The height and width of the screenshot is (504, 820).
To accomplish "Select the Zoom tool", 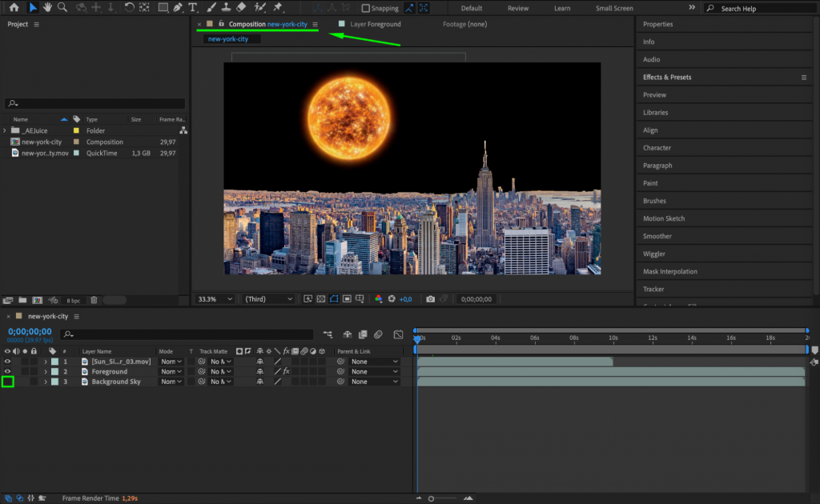I will click(62, 8).
